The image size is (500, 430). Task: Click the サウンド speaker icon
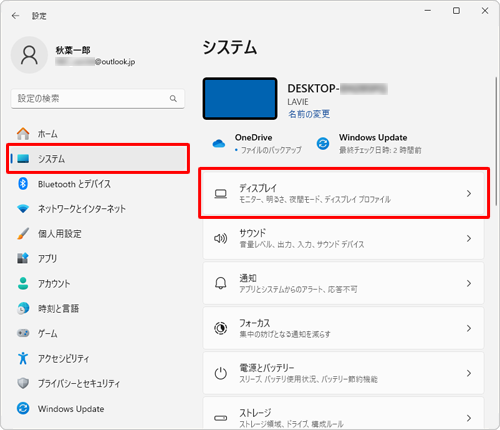pos(221,238)
